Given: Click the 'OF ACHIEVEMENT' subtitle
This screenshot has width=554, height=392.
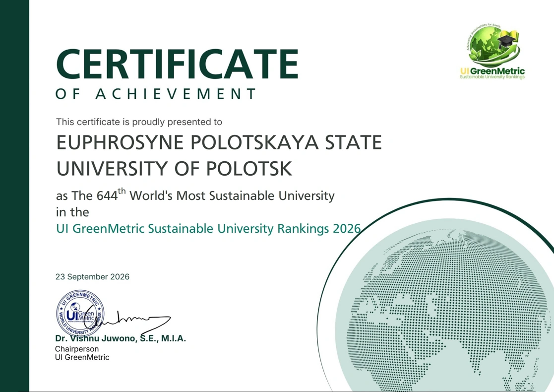Looking at the screenshot, I should point(156,94).
